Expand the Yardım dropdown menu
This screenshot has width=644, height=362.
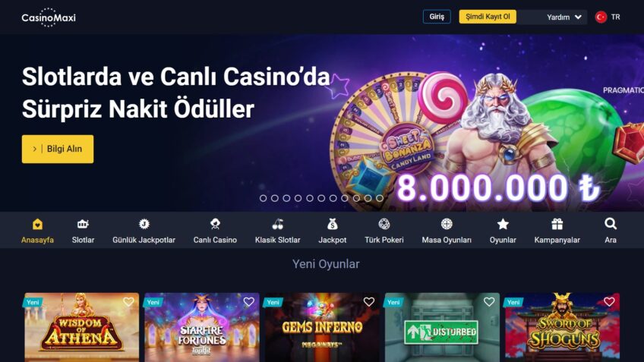[x=564, y=17]
